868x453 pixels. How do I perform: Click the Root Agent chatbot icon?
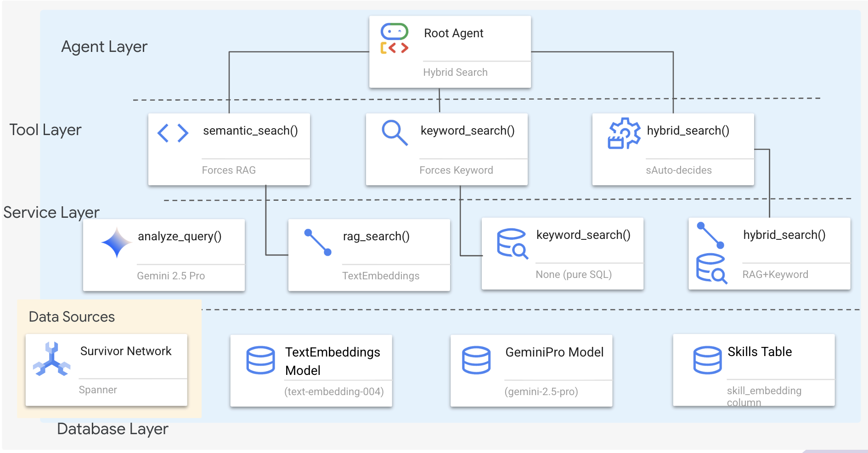click(395, 38)
